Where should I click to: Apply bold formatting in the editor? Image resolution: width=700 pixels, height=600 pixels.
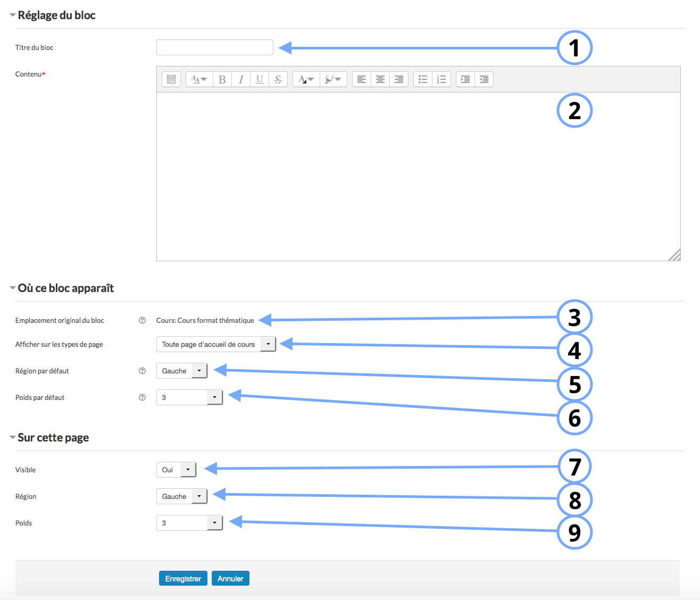222,79
